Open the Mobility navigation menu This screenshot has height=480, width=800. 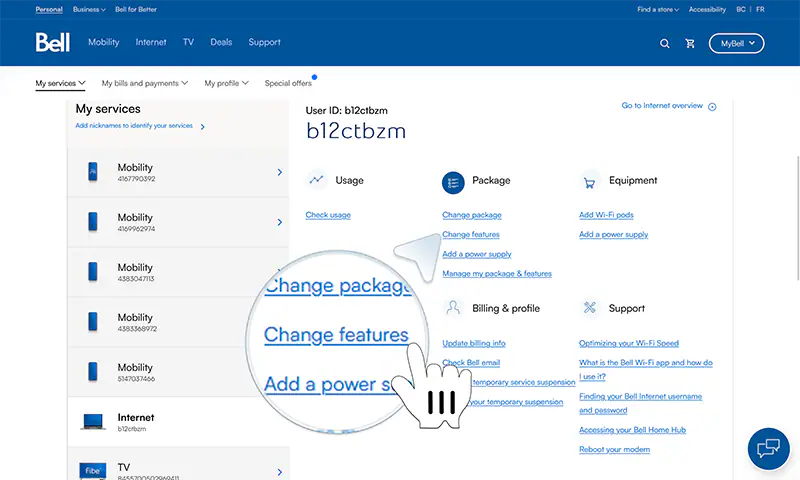point(104,42)
